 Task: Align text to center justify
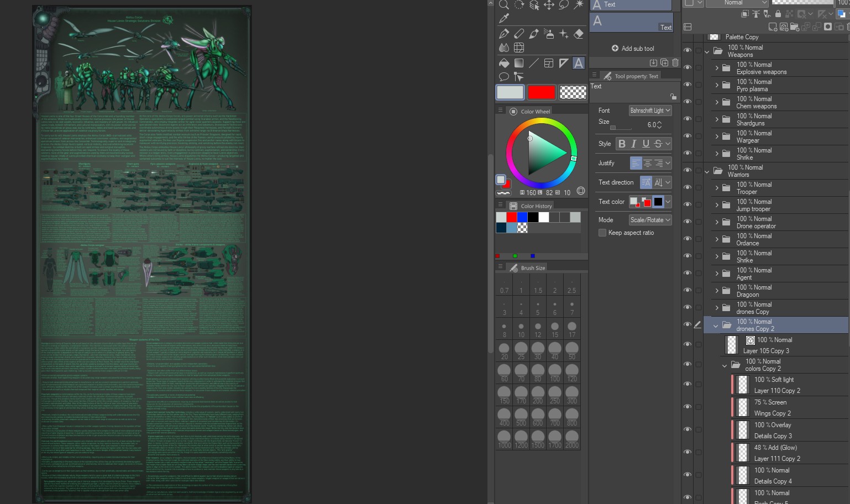[647, 163]
